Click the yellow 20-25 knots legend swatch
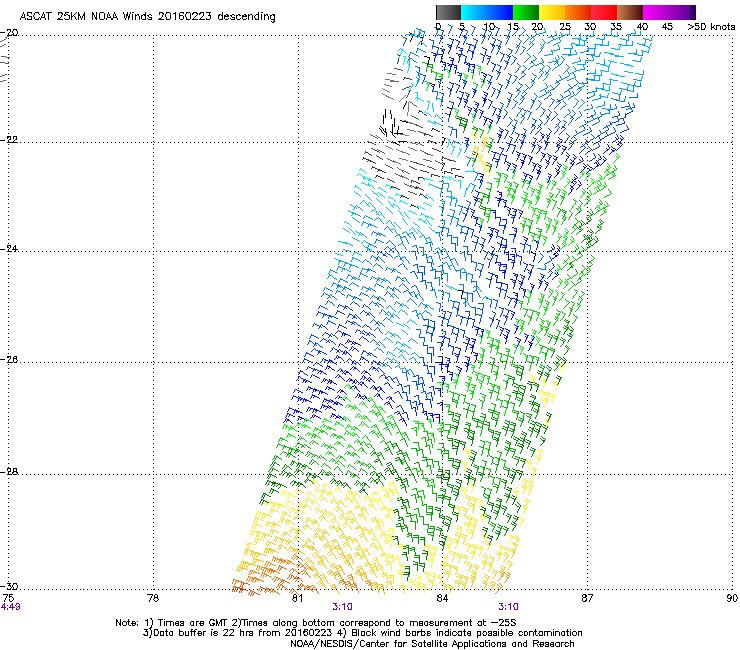Viewport: 740px width, 650px height. 552,12
